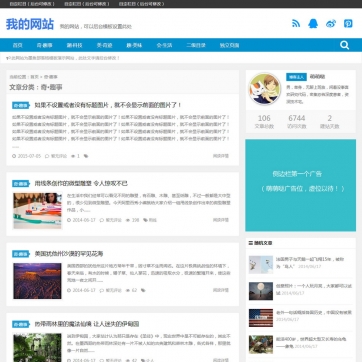This screenshot has width=362, height=362.
Task: Open search with the magnifier icon
Action: [x=345, y=45]
